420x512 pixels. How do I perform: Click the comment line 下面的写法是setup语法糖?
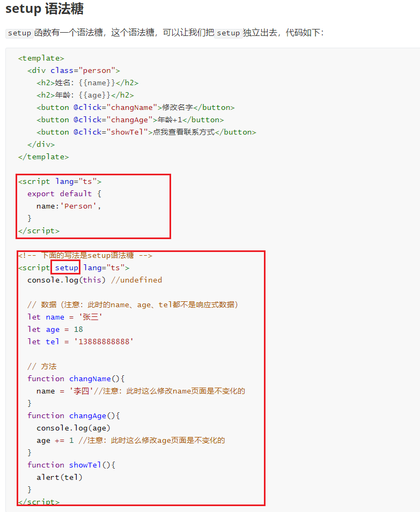[85, 255]
